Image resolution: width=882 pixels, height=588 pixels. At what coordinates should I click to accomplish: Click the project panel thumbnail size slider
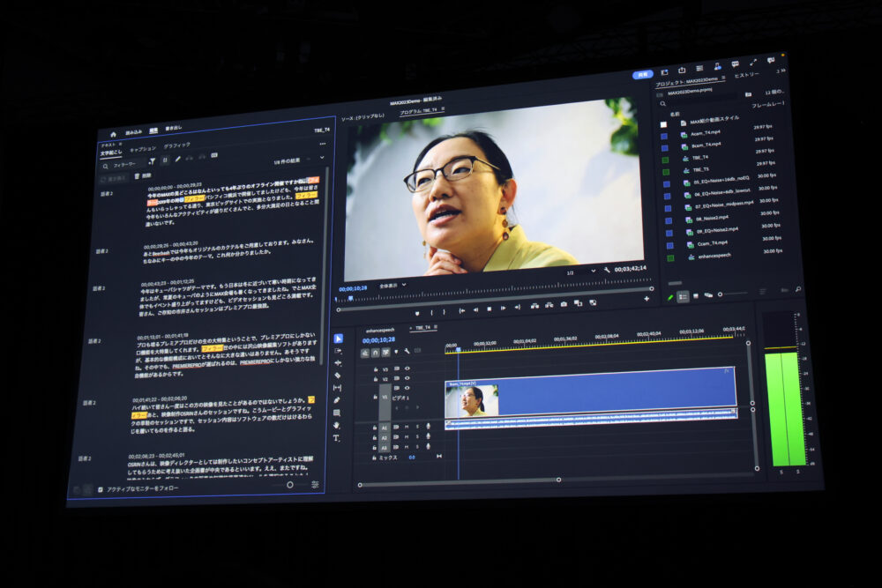tap(732, 294)
